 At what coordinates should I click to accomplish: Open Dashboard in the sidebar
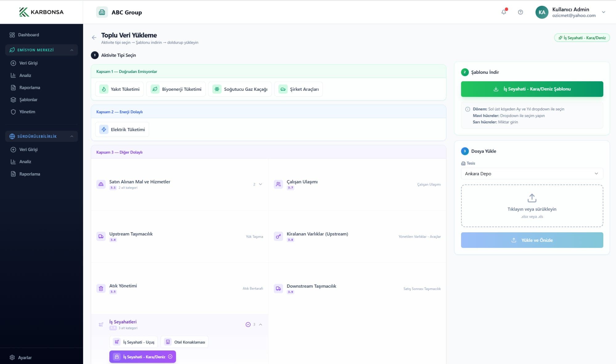coord(28,35)
